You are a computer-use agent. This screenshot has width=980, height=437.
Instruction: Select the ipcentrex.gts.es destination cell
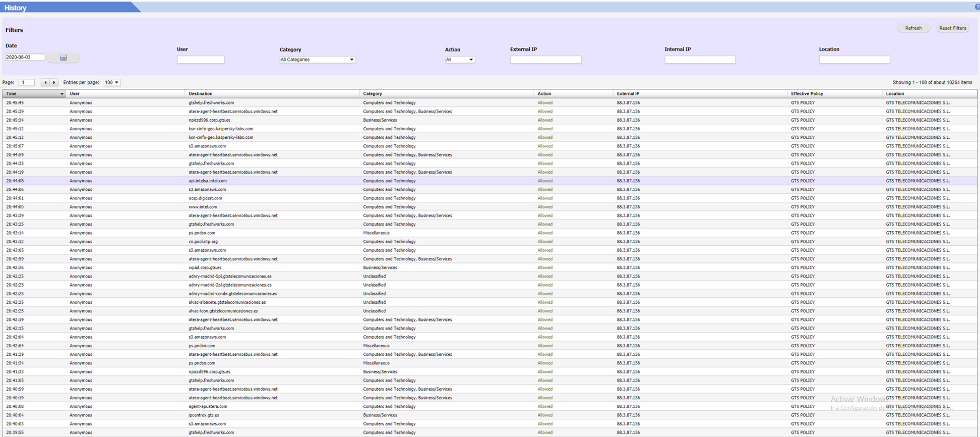click(x=204, y=415)
